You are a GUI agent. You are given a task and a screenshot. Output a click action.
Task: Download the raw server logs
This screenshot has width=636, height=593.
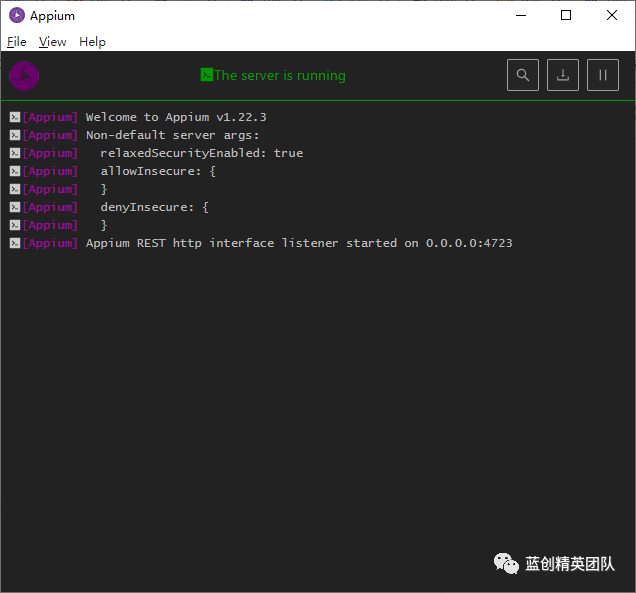pyautogui.click(x=563, y=75)
